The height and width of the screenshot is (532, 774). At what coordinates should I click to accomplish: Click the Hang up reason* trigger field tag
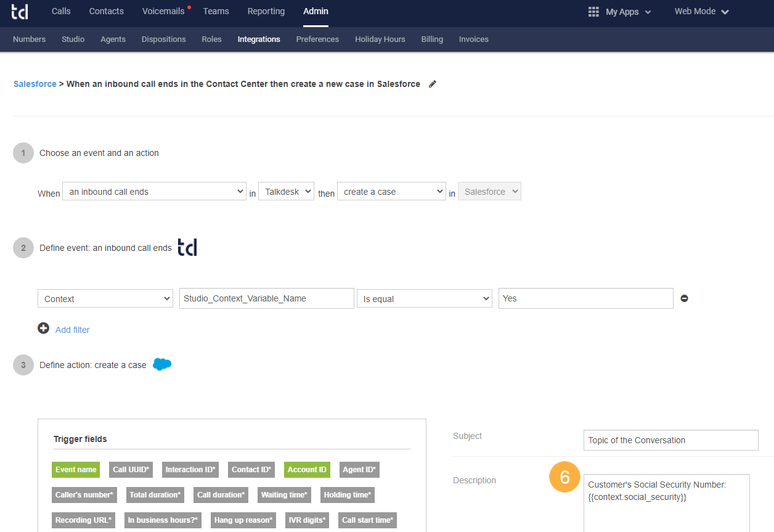pyautogui.click(x=243, y=520)
